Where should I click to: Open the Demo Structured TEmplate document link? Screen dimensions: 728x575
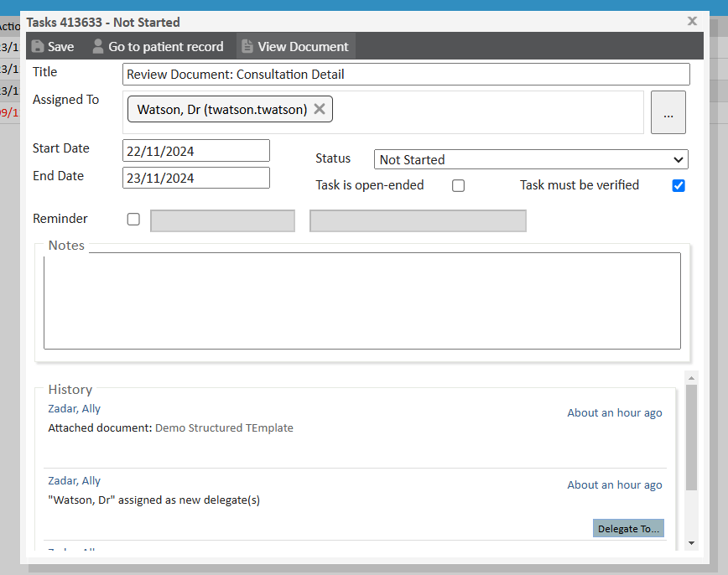[224, 427]
